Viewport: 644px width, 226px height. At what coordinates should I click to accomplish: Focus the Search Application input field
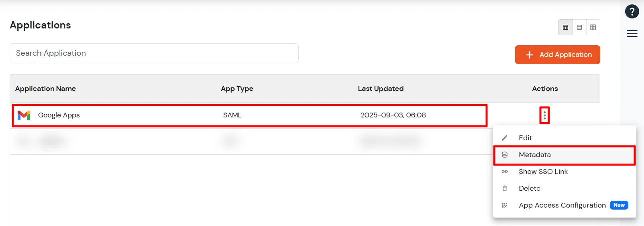tap(154, 53)
